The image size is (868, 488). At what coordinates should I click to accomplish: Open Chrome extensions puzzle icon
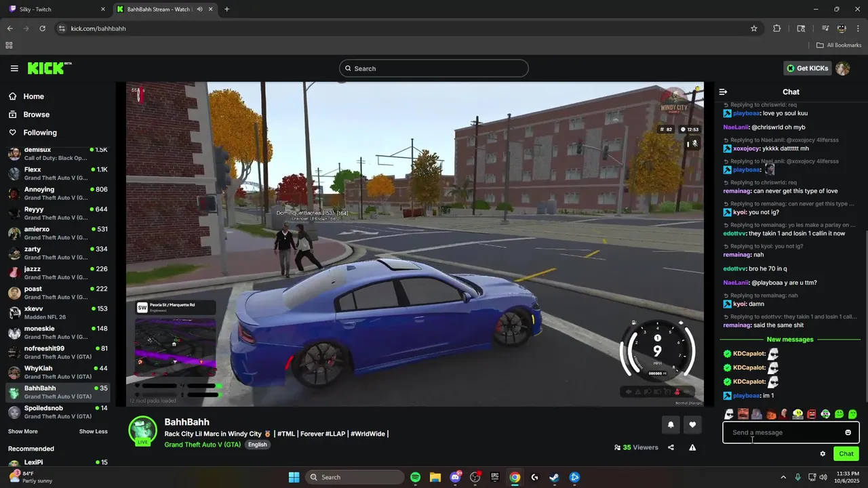coord(777,28)
